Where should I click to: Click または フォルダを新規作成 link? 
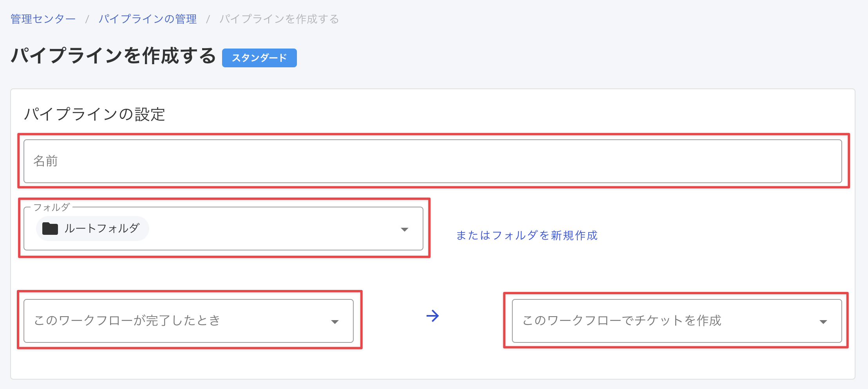coord(527,235)
